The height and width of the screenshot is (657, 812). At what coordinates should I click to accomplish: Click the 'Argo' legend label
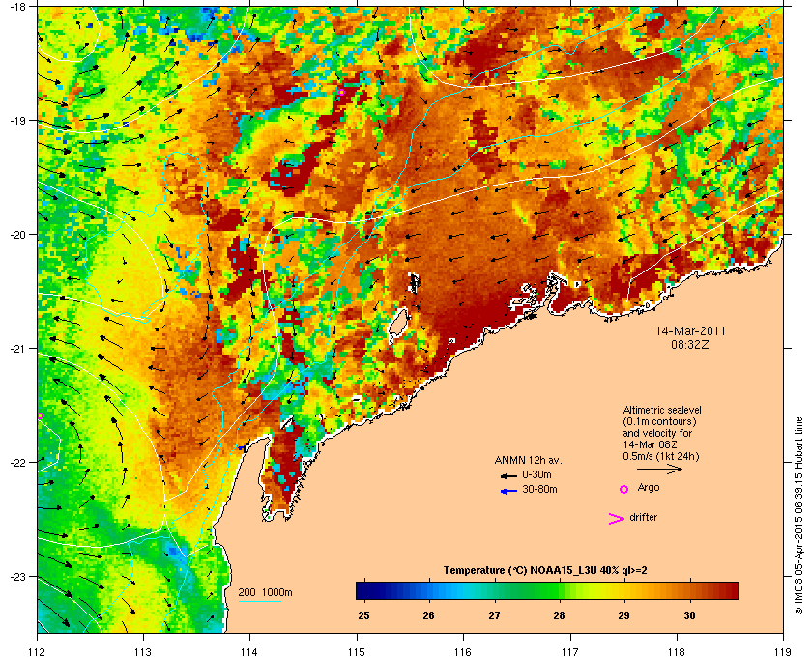(649, 487)
